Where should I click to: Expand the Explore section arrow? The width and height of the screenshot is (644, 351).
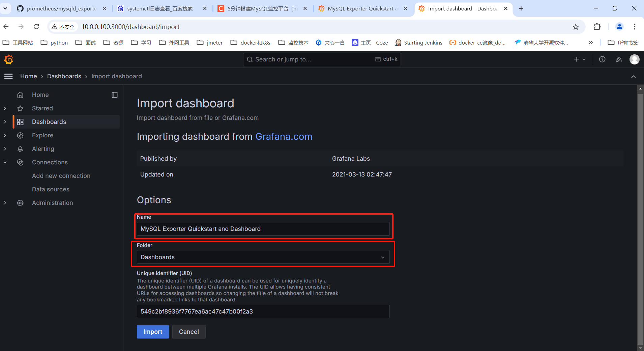(5, 135)
